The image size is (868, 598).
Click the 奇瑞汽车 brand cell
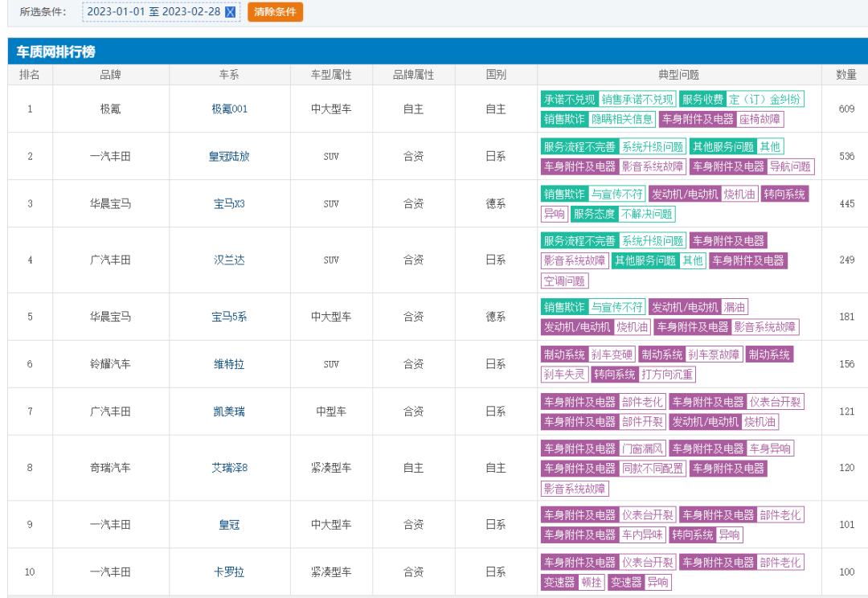(111, 468)
